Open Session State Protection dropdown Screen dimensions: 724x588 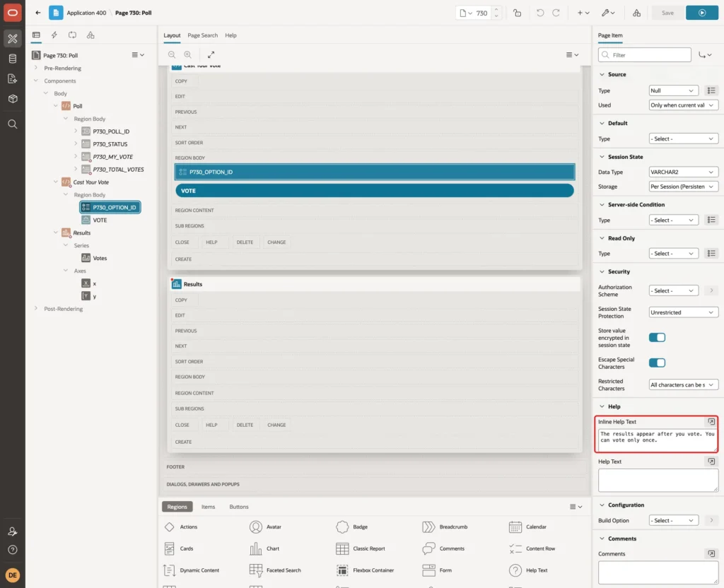point(684,312)
